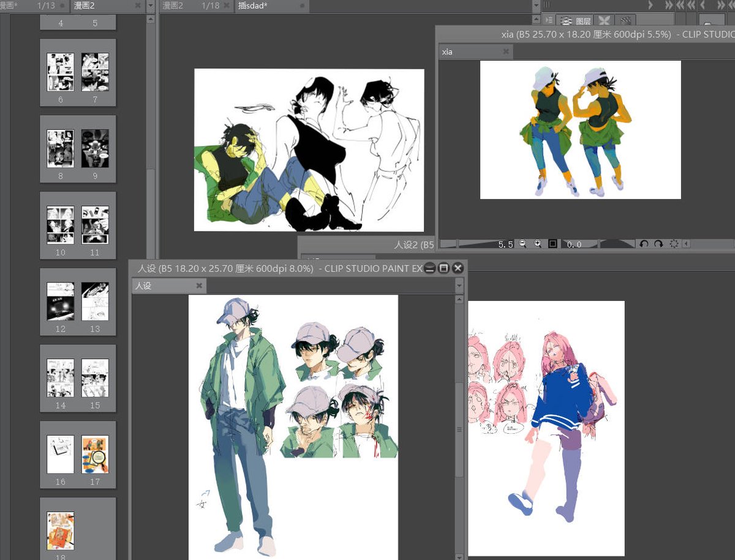Open page 9 thumbnail
This screenshot has width=735, height=560.
coord(95,148)
